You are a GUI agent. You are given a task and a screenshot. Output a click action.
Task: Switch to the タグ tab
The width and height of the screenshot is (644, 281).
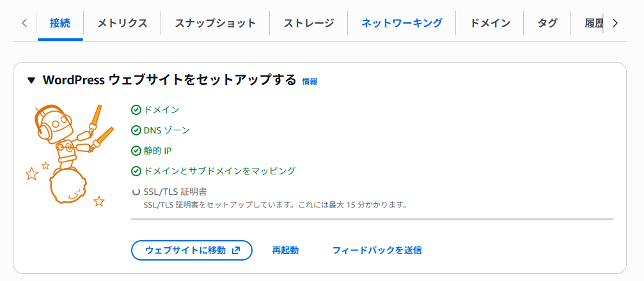[547, 23]
